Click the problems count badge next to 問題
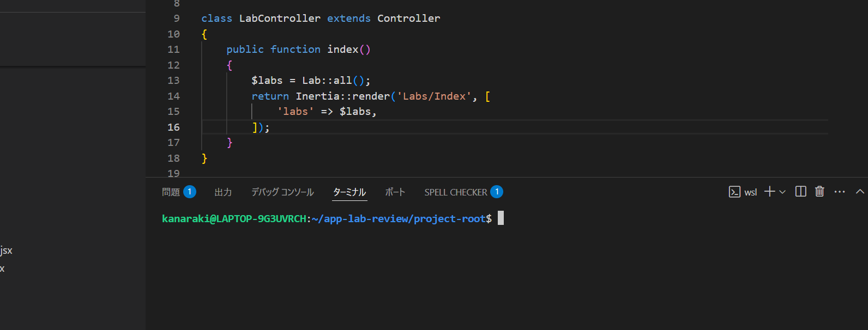This screenshot has height=330, width=868. tap(190, 192)
